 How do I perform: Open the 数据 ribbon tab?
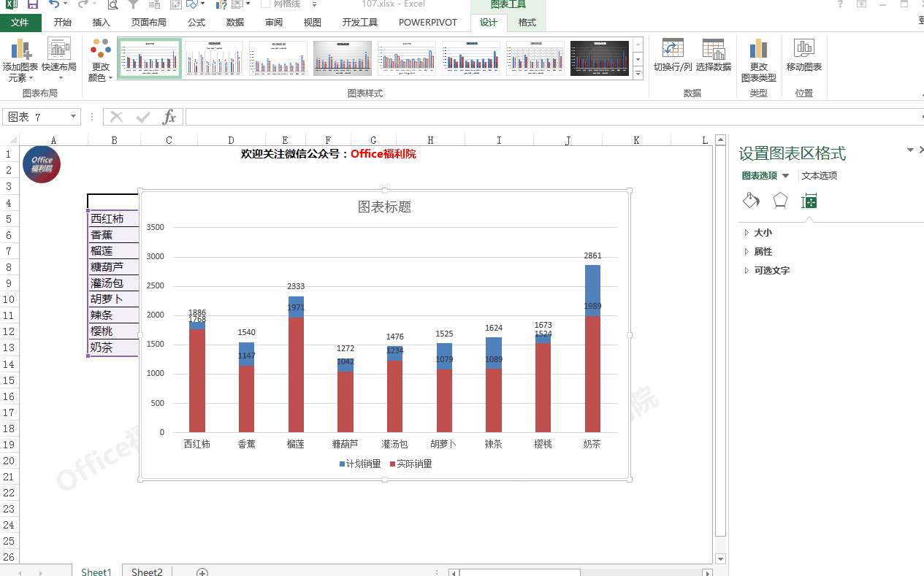[235, 23]
